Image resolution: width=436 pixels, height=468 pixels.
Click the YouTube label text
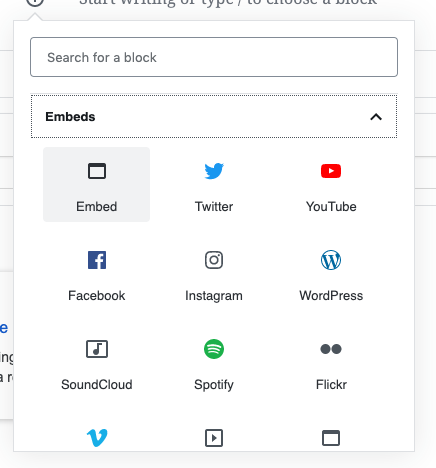click(x=331, y=207)
